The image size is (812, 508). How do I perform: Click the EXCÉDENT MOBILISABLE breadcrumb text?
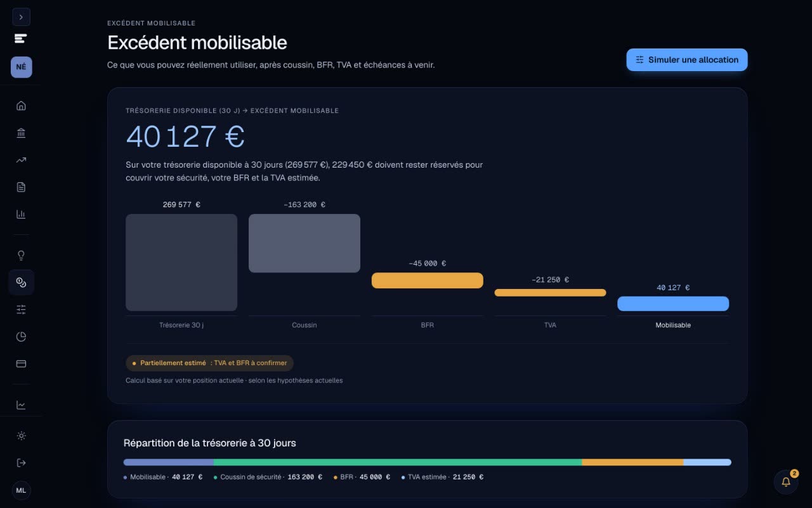pyautogui.click(x=152, y=23)
